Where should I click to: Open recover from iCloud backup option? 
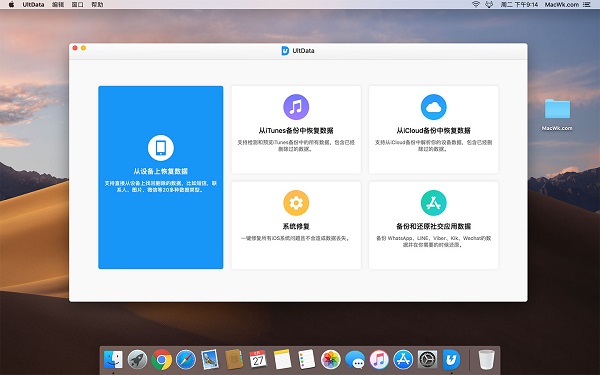pyautogui.click(x=434, y=129)
